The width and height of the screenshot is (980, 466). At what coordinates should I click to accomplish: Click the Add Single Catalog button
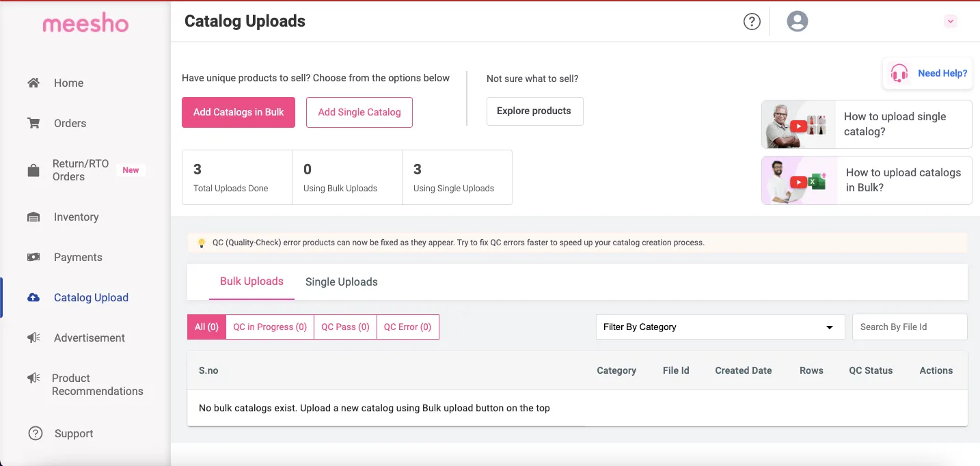pyautogui.click(x=359, y=112)
